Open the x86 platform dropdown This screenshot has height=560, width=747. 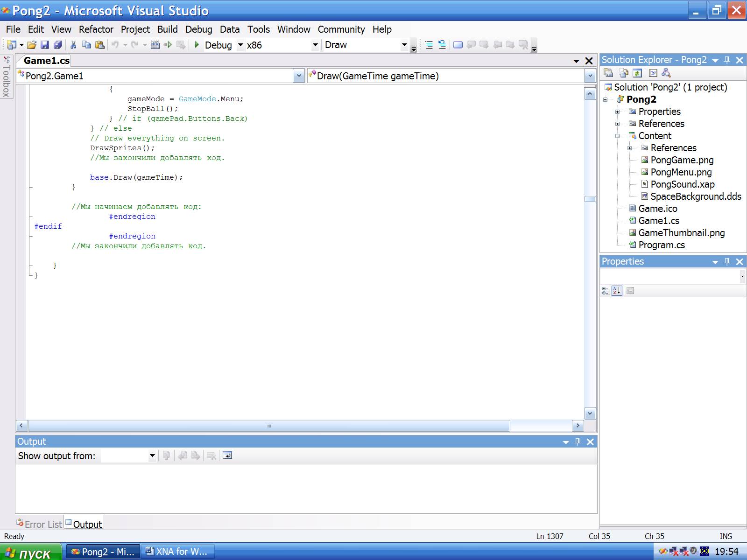pyautogui.click(x=315, y=45)
